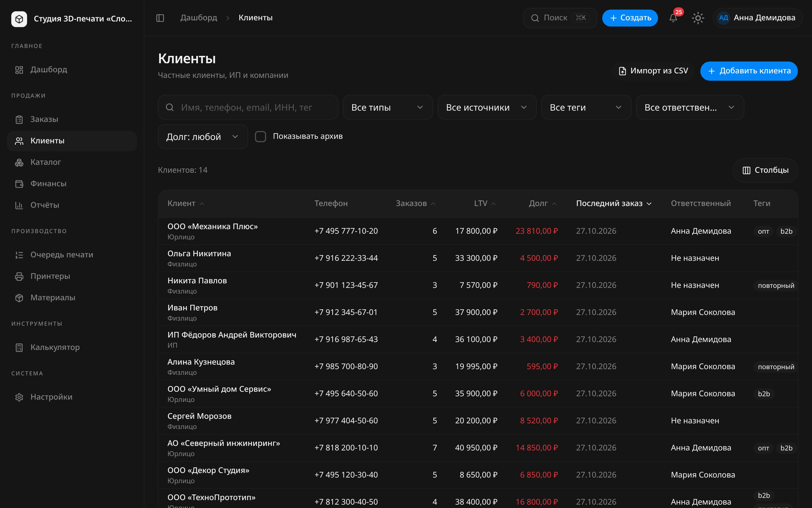
Task: Click the debt value 595,00 ₽
Action: 542,367
